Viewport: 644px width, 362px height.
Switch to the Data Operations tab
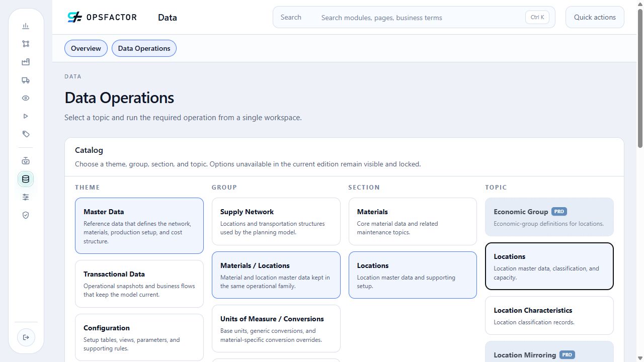pyautogui.click(x=144, y=48)
